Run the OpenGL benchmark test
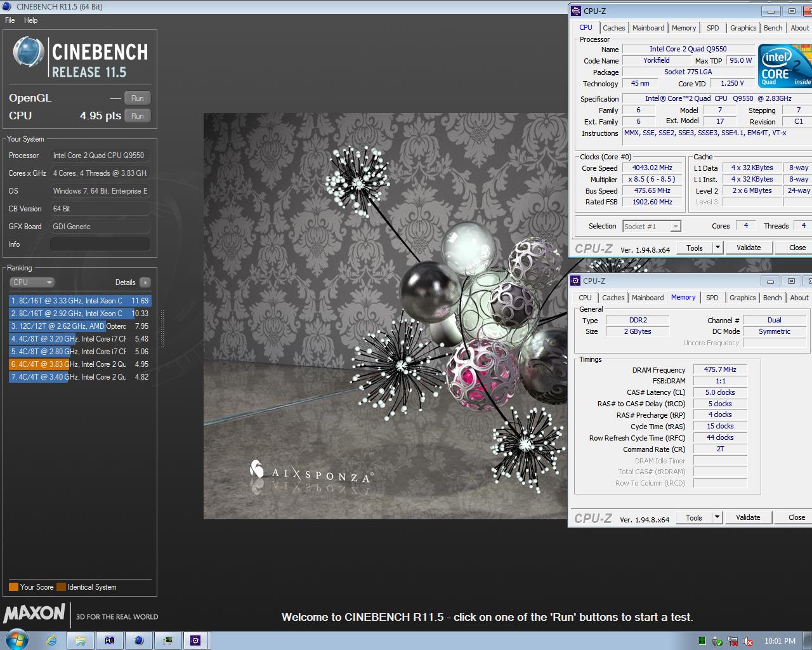The width and height of the screenshot is (812, 650). click(138, 98)
